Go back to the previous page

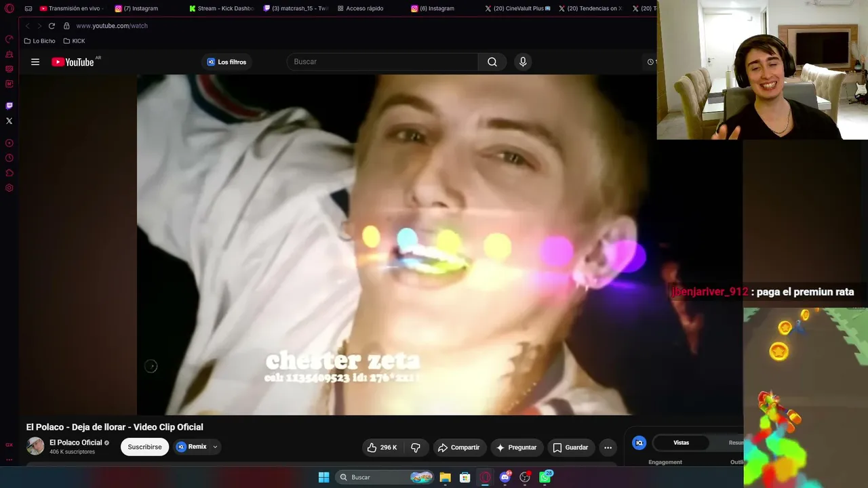[x=28, y=26]
